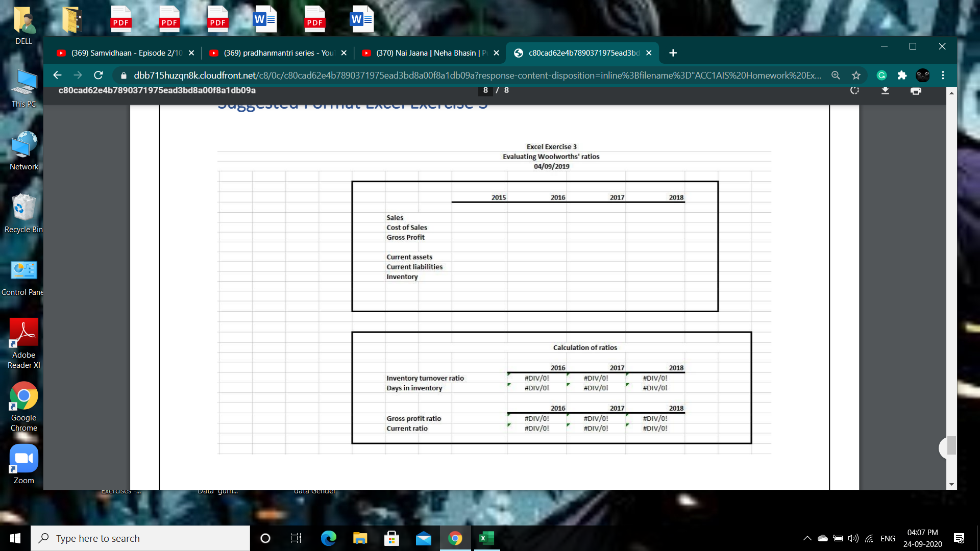The image size is (980, 551).
Task: Open site security info via the lock icon
Action: tap(123, 75)
